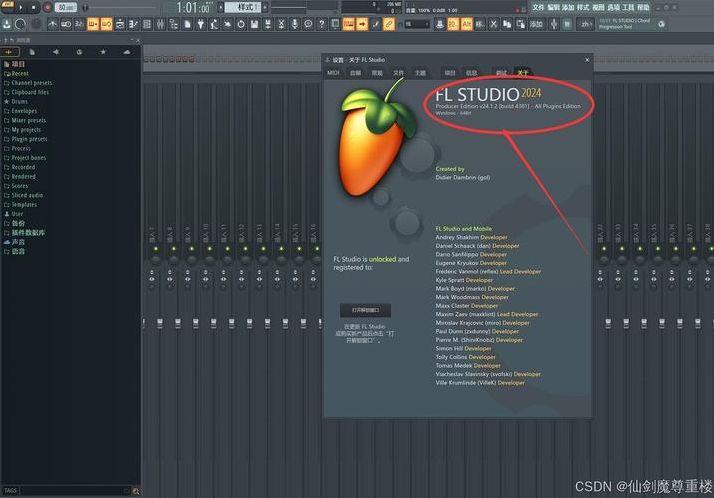Click the X-shaped icon in the toolbar
This screenshot has width=714, height=498.
(x=493, y=24)
